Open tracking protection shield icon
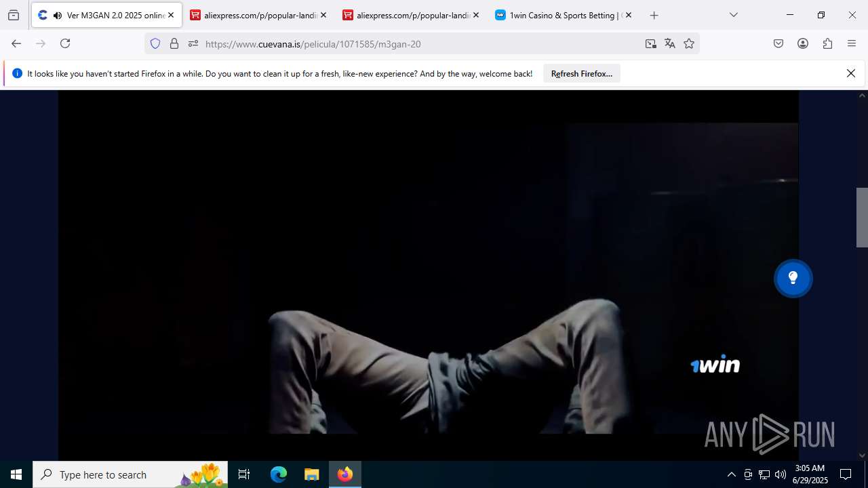 tap(155, 43)
